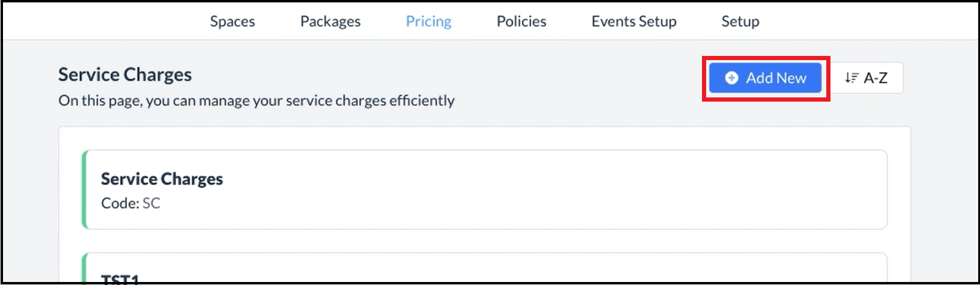Click the SC code value
980x285 pixels.
click(151, 203)
